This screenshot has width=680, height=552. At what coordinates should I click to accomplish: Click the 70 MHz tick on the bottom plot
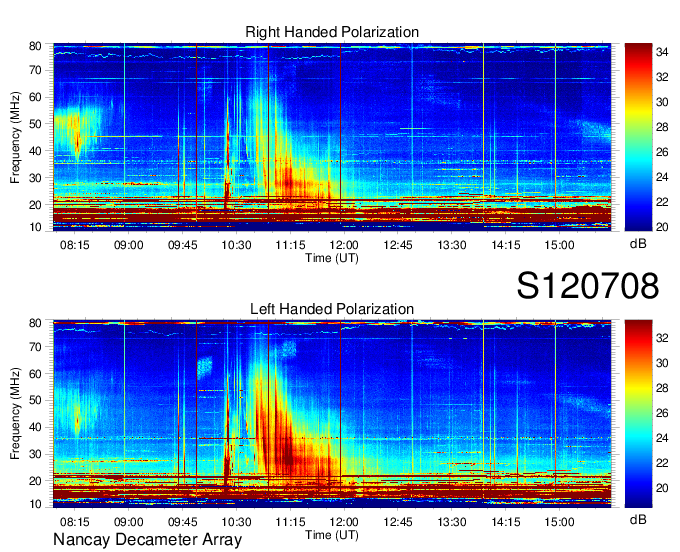(35, 347)
